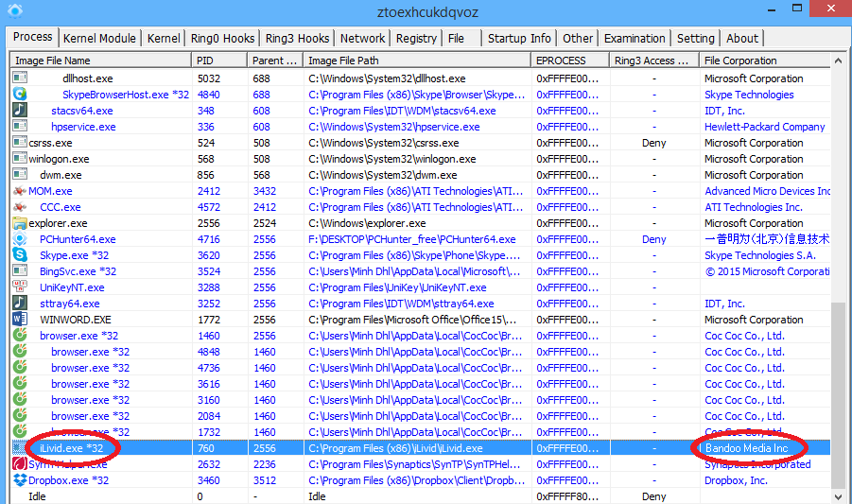
Task: Click the MOM.exe ATI icon
Action: (20, 191)
